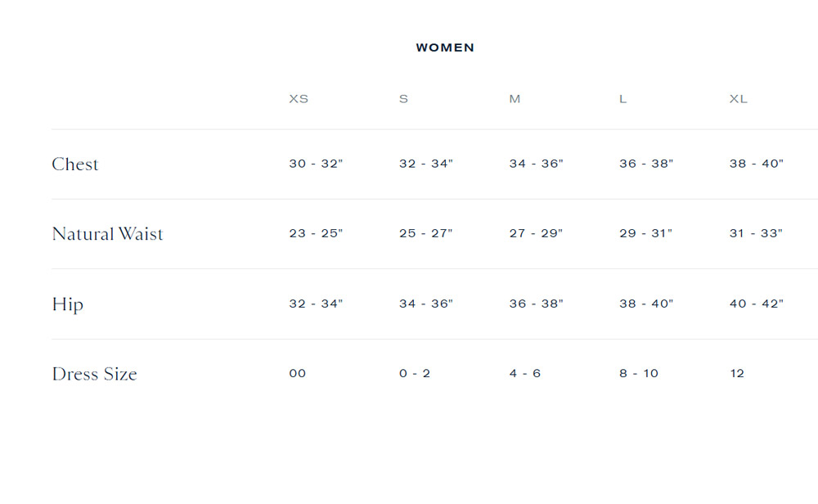Click the XS dress size 00

click(298, 374)
